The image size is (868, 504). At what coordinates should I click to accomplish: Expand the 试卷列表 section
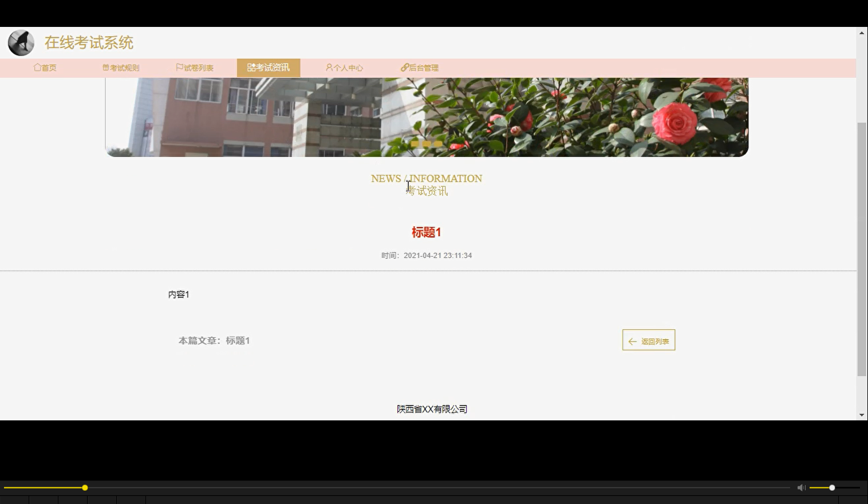[x=195, y=67]
